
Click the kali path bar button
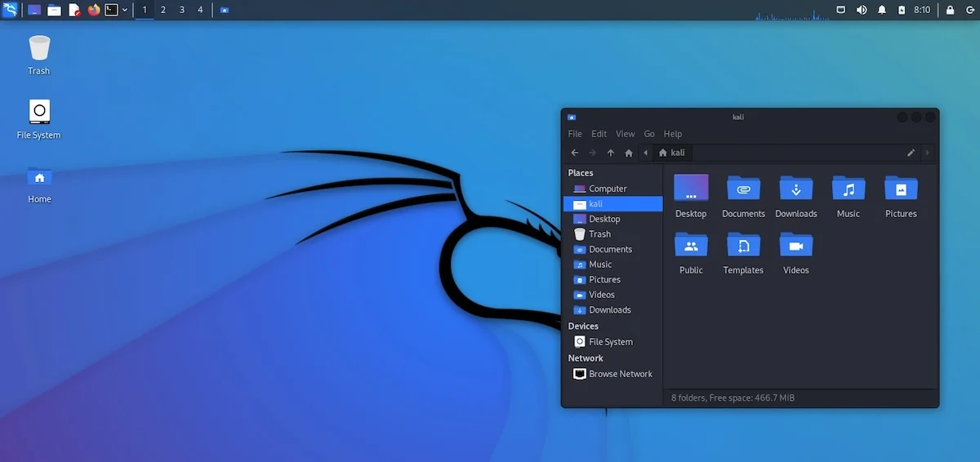point(671,153)
